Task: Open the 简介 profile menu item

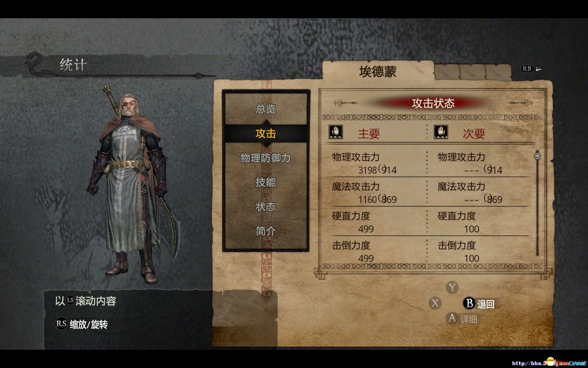Action: click(x=266, y=231)
